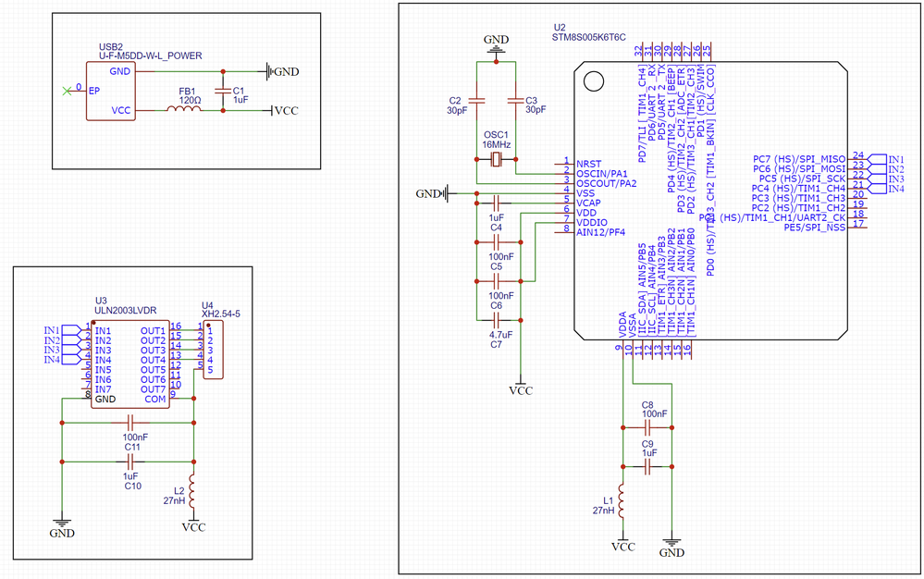Click the XH2.54-5 label
This screenshot has width=924, height=579.
click(221, 314)
